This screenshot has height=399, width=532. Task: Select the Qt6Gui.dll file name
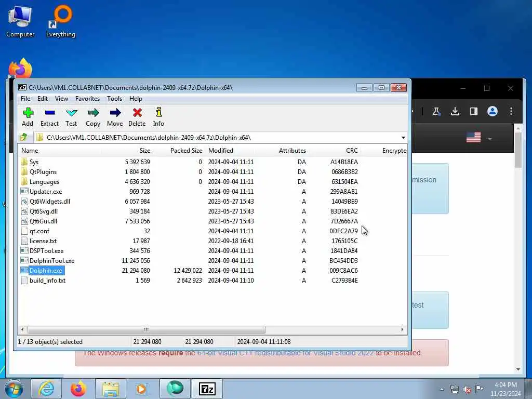point(43,221)
